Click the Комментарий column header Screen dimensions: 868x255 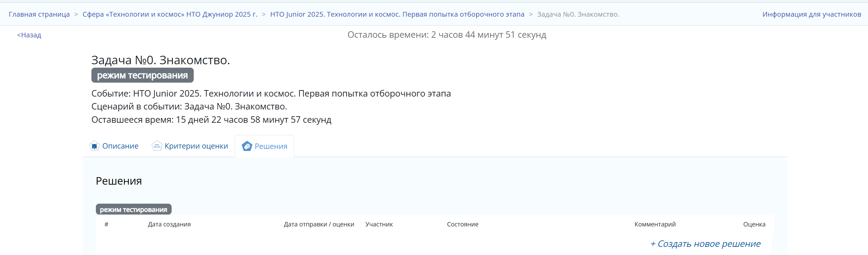point(655,224)
